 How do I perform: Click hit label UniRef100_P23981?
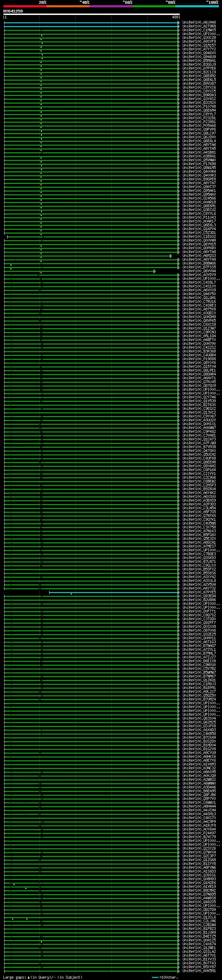pyautogui.click(x=199, y=122)
